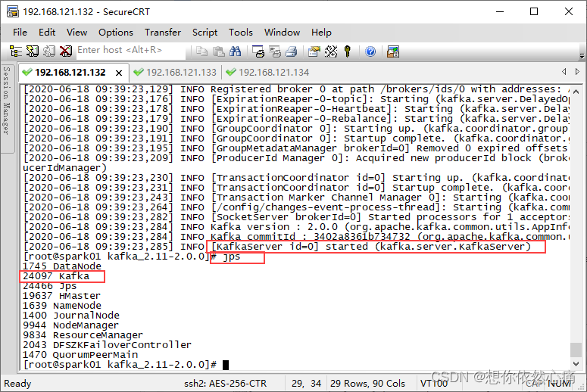Click the SecureFX launch icon
The height and width of the screenshot is (392, 587).
pyautogui.click(x=393, y=51)
